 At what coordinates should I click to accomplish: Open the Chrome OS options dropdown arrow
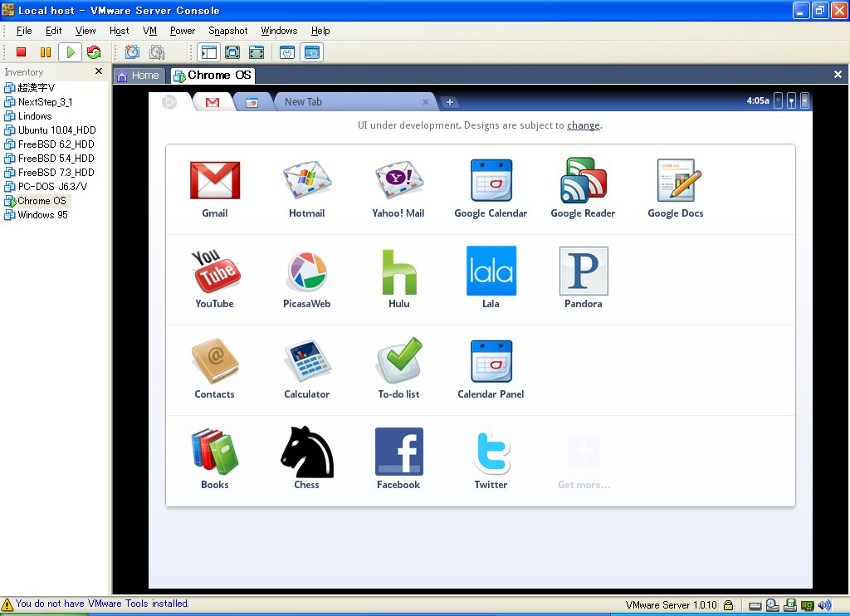804,100
